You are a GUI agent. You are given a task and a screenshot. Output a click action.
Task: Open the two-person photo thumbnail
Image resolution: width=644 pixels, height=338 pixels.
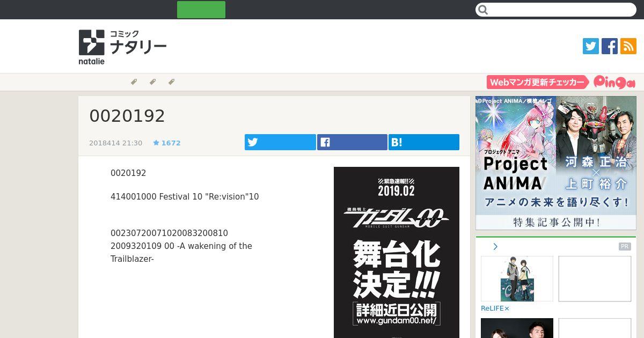click(x=517, y=328)
